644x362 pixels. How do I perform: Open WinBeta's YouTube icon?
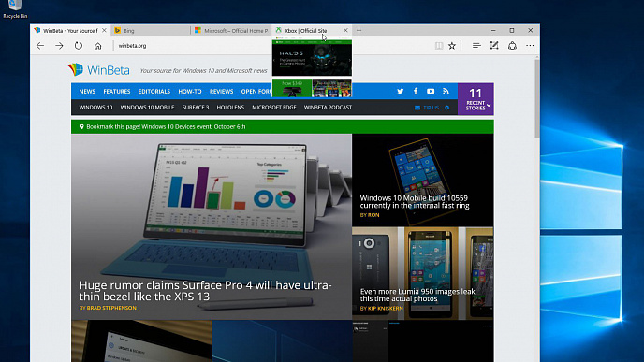pos(431,91)
